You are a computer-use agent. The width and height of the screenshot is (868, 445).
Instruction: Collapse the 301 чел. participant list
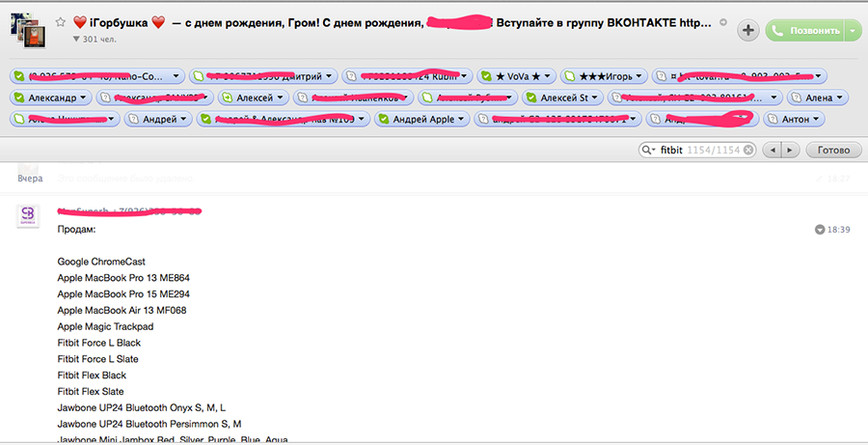[76, 40]
